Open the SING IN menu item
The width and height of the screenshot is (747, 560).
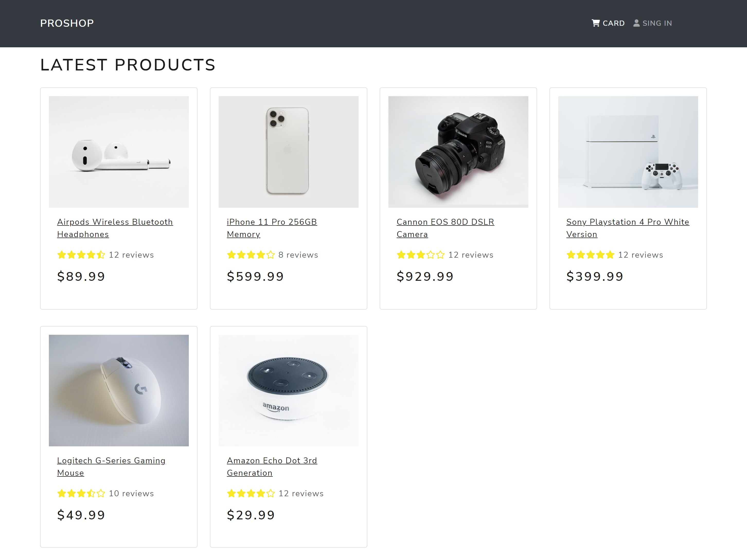tap(657, 23)
